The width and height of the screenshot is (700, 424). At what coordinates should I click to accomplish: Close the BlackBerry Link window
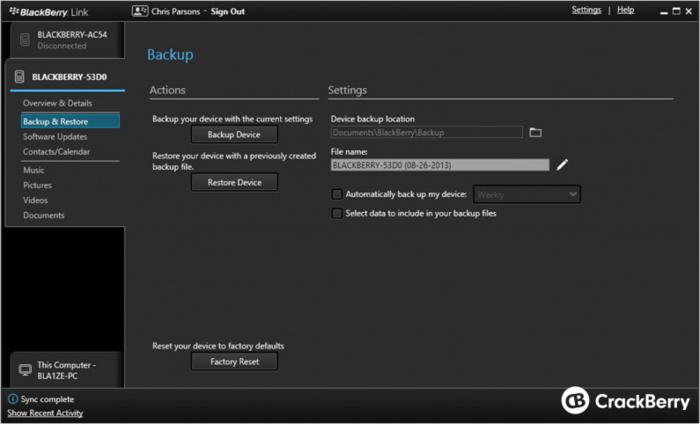(x=689, y=11)
